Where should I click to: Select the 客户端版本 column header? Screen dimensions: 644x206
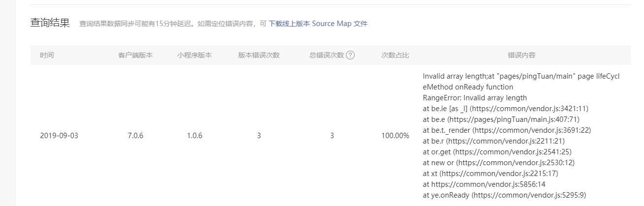click(x=135, y=55)
